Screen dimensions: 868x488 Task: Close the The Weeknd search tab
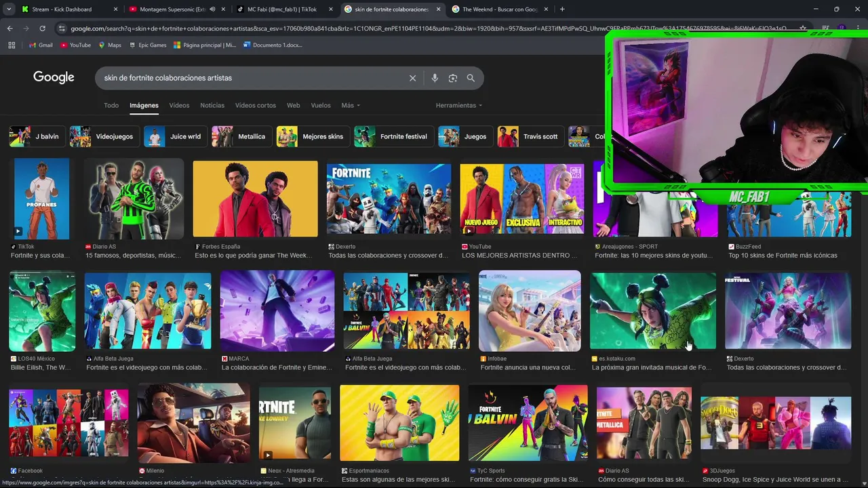(547, 9)
